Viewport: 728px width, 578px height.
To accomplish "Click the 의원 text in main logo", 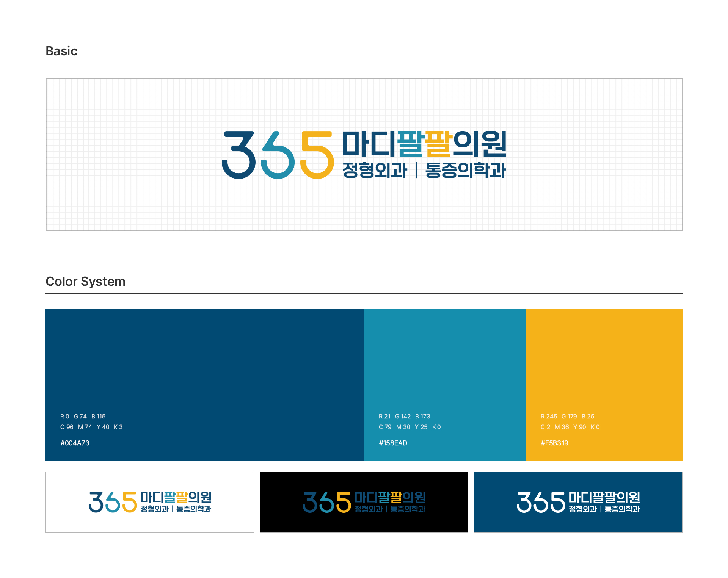I will pos(480,144).
